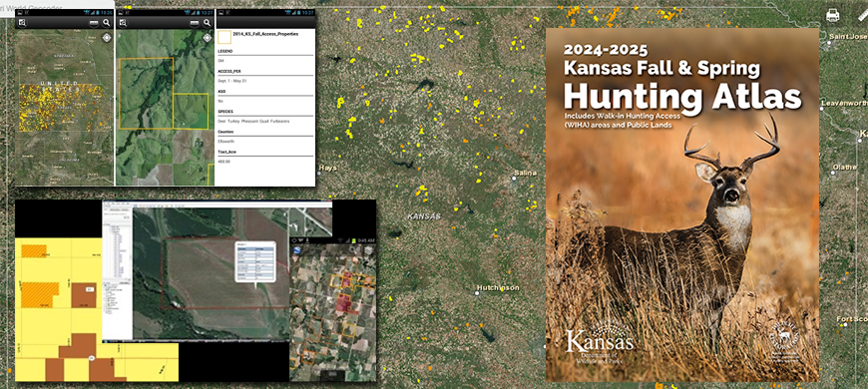Open the map gallery icon in the first phone toolbar
868x389 pixels.
click(22, 23)
